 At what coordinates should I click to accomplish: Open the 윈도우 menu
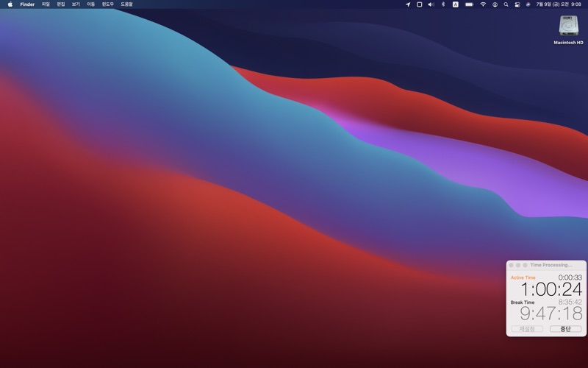107,4
